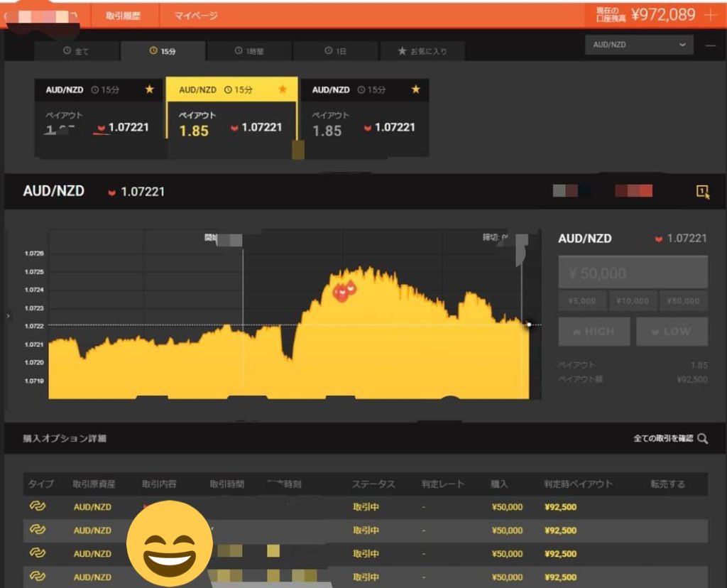Click the 購入 column header
The width and height of the screenshot is (727, 588).
coord(499,484)
